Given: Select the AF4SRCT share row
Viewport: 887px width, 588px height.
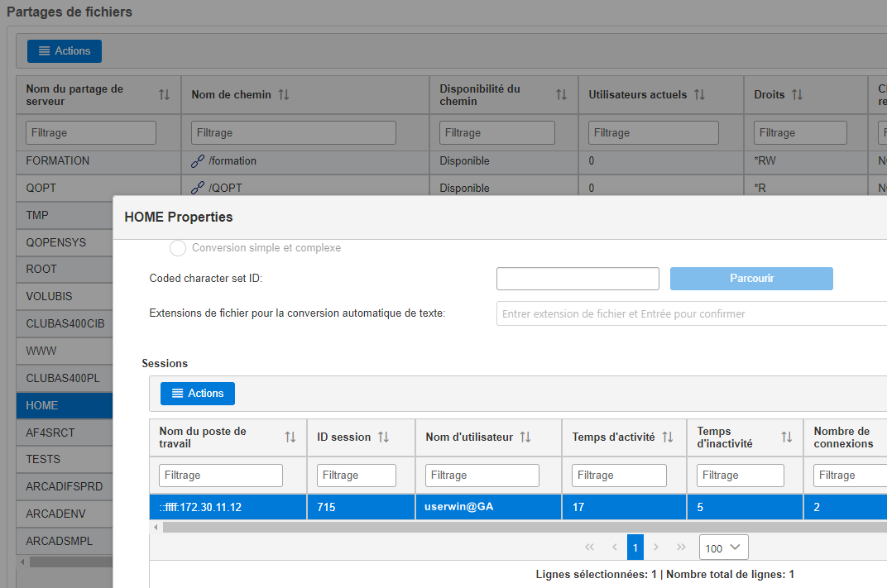Looking at the screenshot, I should coord(65,433).
